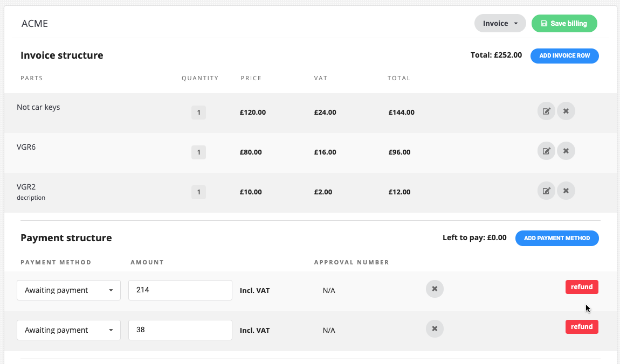Focus the amount field containing 38
The image size is (620, 364).
[x=180, y=330]
